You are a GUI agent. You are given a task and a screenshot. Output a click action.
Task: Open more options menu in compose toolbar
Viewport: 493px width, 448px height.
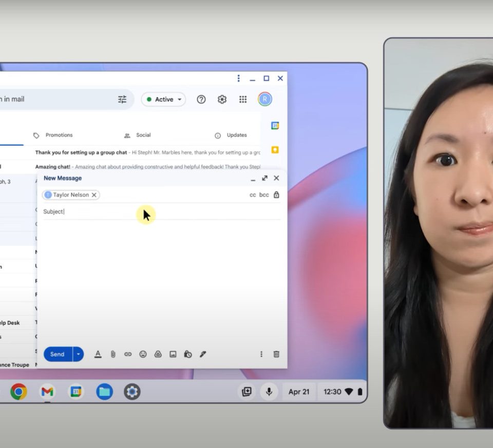click(x=261, y=354)
